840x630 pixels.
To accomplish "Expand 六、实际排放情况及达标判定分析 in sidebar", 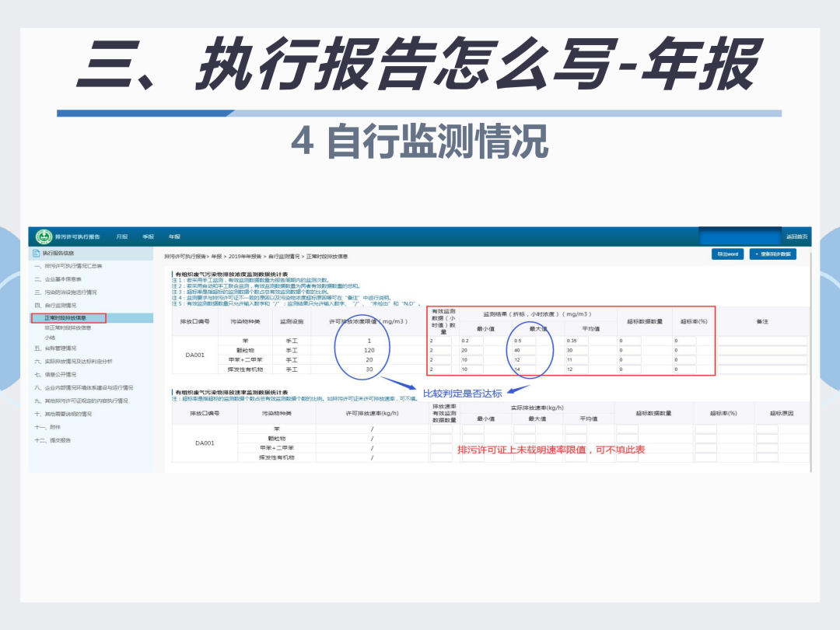I will tap(74, 362).
